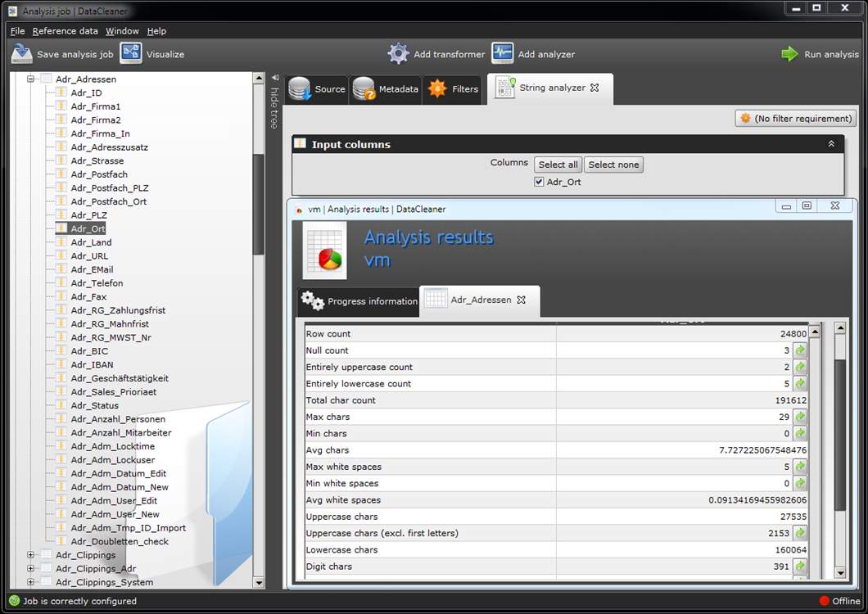
Task: Open the File menu
Action: 17,31
